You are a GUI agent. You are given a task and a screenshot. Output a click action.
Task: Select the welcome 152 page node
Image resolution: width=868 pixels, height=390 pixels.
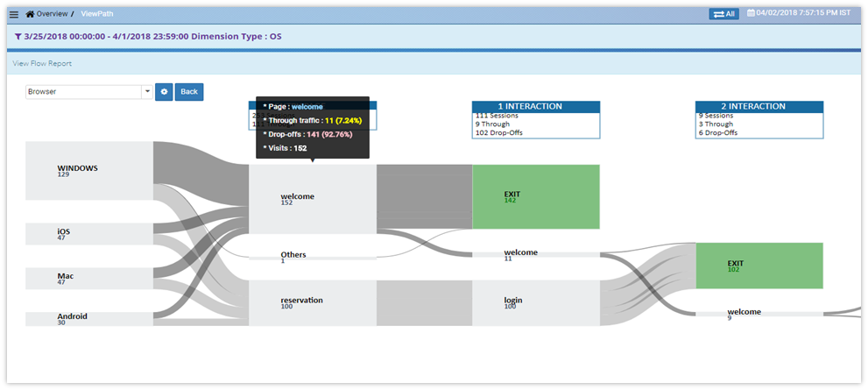coord(313,199)
